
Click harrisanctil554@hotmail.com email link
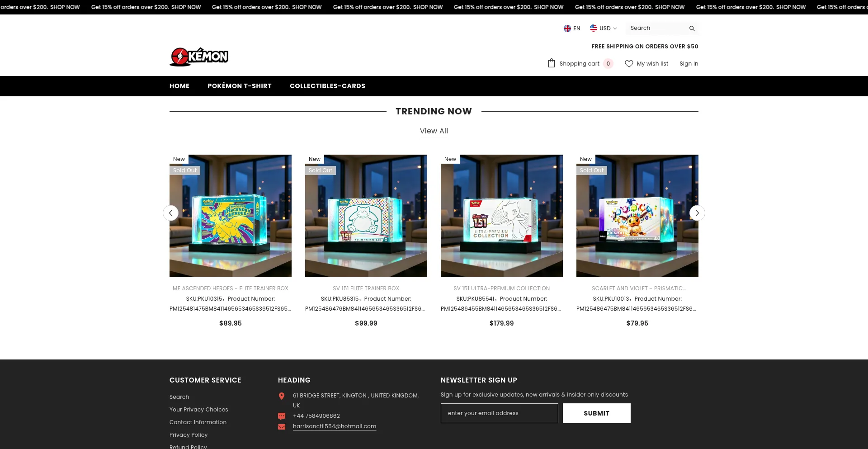335,426
